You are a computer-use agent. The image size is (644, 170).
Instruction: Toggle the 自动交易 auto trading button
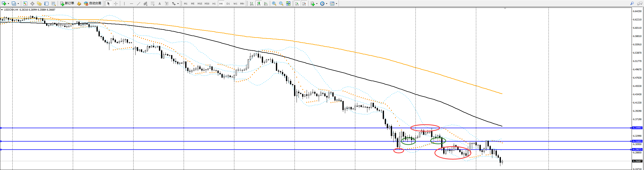click(92, 4)
